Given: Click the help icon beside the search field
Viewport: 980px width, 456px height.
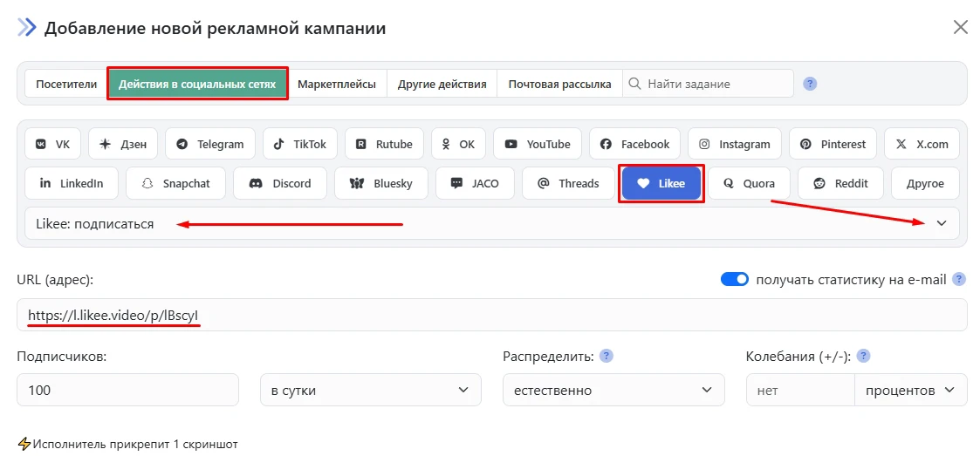Looking at the screenshot, I should [810, 85].
